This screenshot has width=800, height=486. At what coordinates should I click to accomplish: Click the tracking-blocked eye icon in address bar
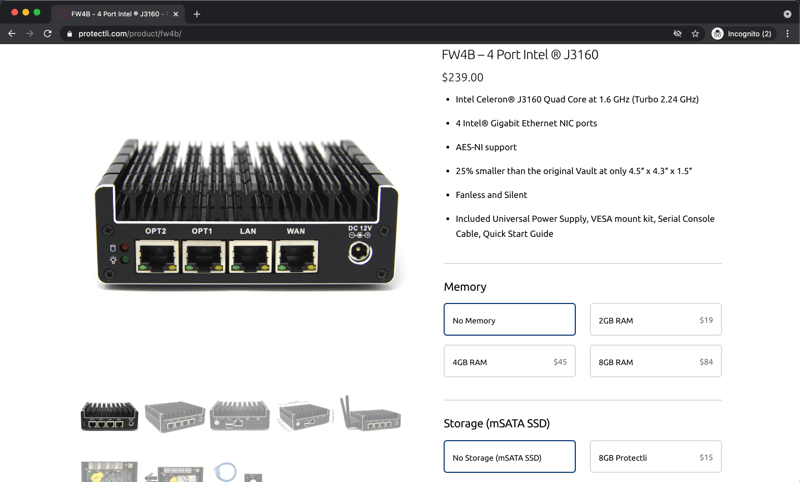[677, 33]
